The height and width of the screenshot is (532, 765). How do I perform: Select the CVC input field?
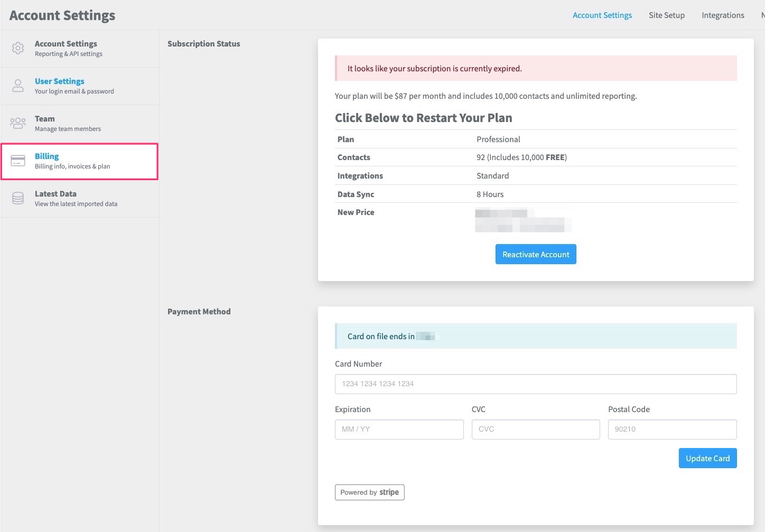coord(535,430)
